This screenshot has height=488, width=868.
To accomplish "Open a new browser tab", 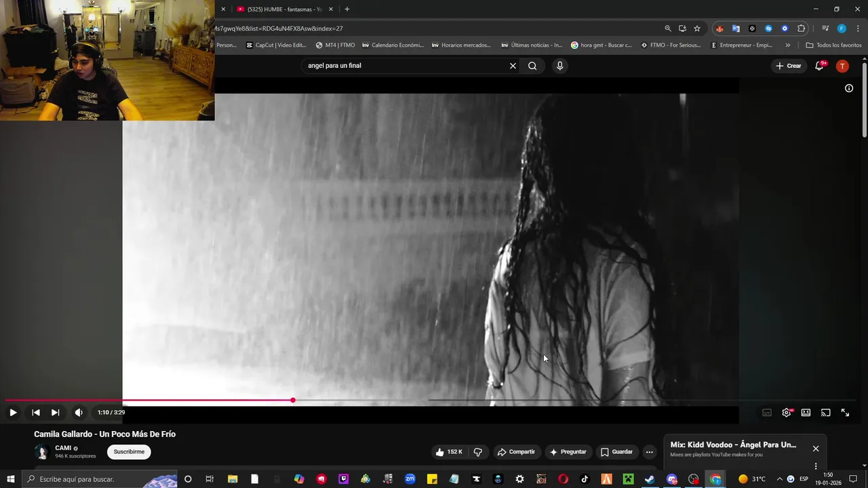I will (x=347, y=9).
